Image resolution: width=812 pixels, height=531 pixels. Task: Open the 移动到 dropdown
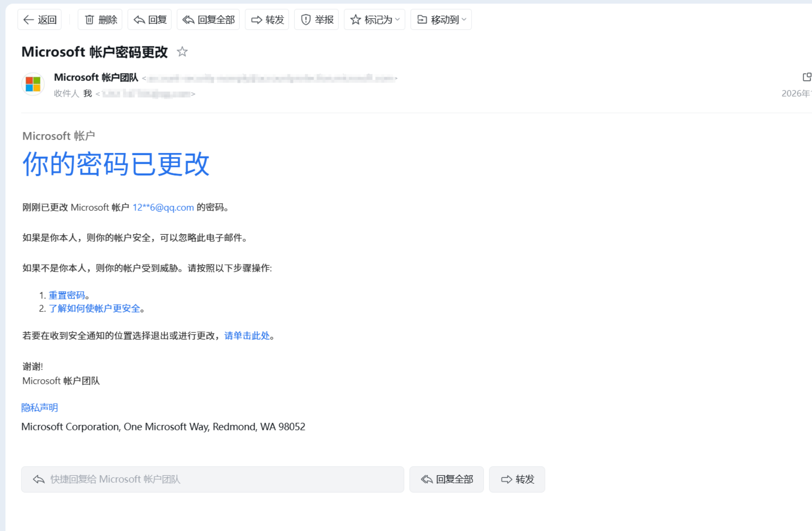tap(441, 20)
